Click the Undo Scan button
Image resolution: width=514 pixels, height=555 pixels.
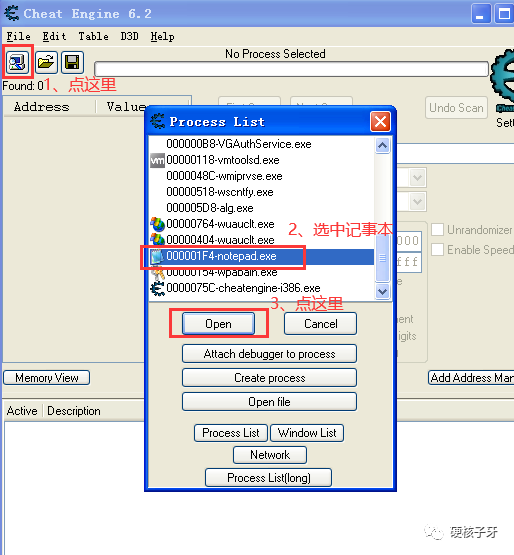[456, 108]
